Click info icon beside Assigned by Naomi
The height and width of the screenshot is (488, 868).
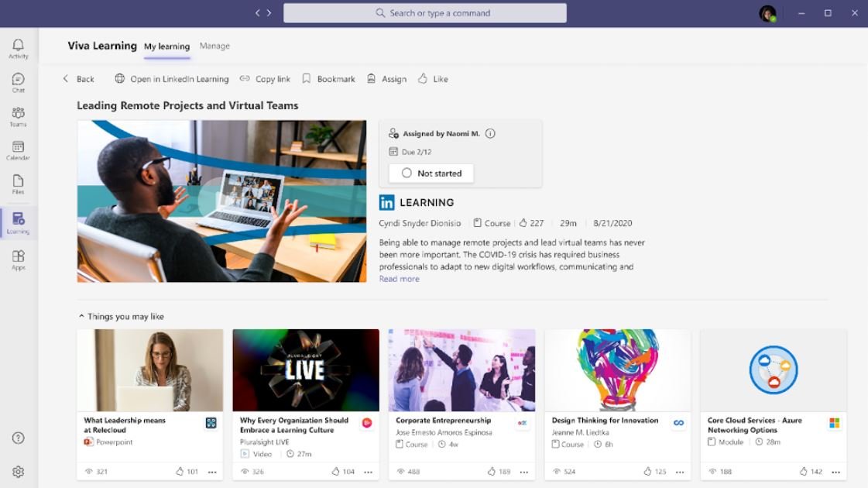point(490,133)
